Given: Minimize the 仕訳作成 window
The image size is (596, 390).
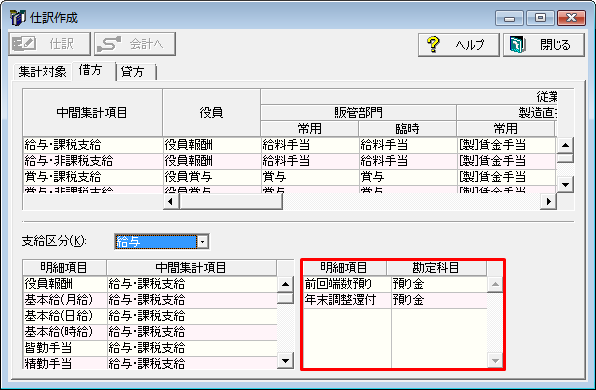Looking at the screenshot, I should point(509,18).
